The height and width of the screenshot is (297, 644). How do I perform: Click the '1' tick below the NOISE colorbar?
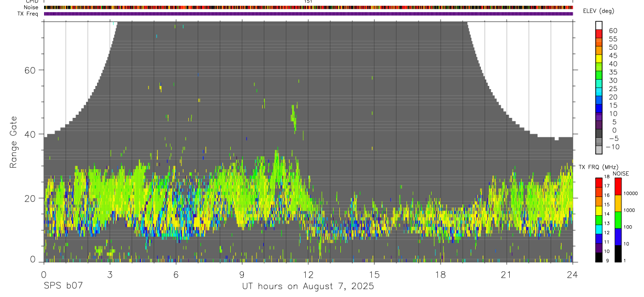624,261
